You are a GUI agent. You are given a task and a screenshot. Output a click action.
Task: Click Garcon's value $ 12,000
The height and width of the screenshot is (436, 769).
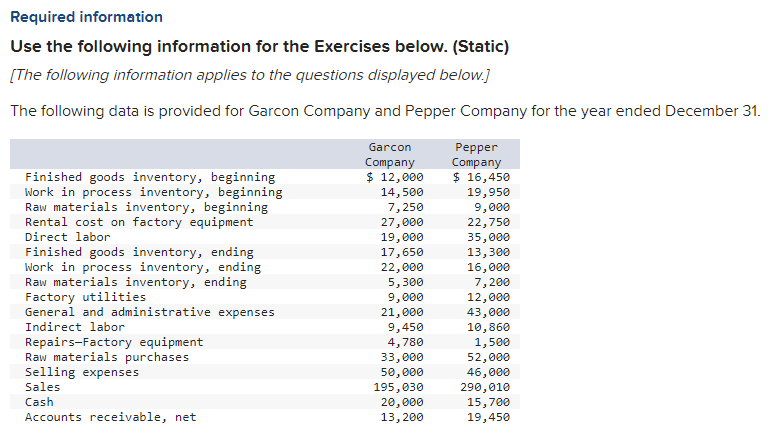pos(395,177)
